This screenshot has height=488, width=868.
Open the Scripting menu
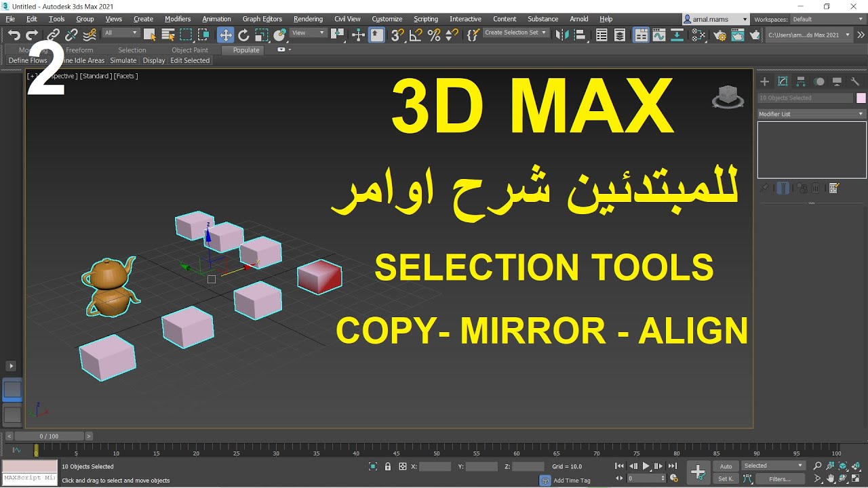pos(426,19)
